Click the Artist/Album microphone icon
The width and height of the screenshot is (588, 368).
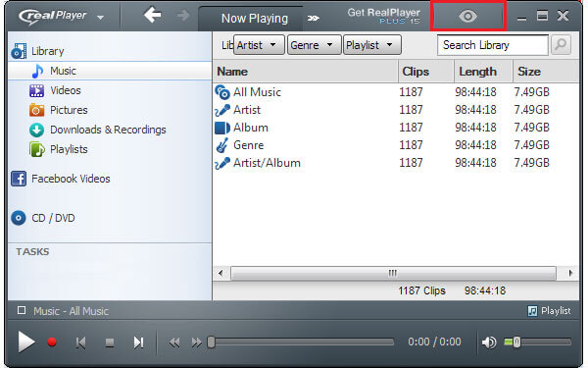222,163
